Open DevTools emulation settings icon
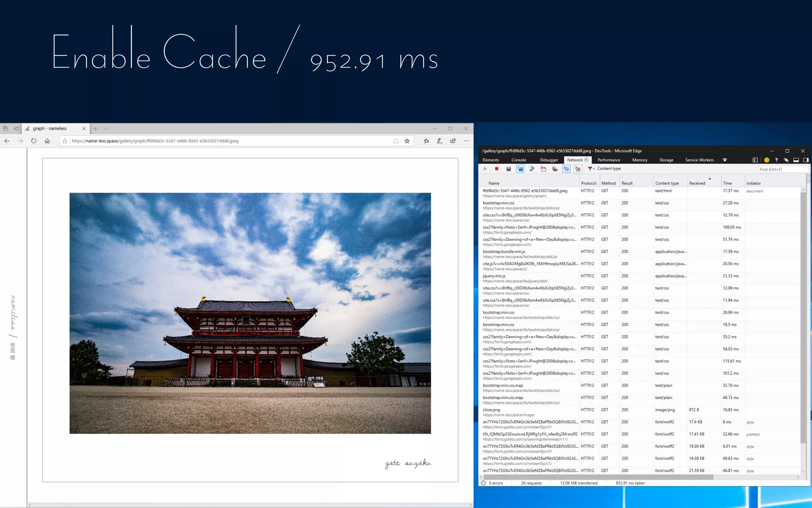 coord(786,160)
